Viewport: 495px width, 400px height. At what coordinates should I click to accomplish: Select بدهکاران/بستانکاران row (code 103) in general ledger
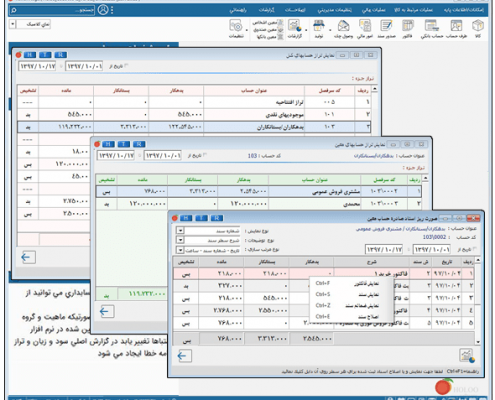pos(194,127)
